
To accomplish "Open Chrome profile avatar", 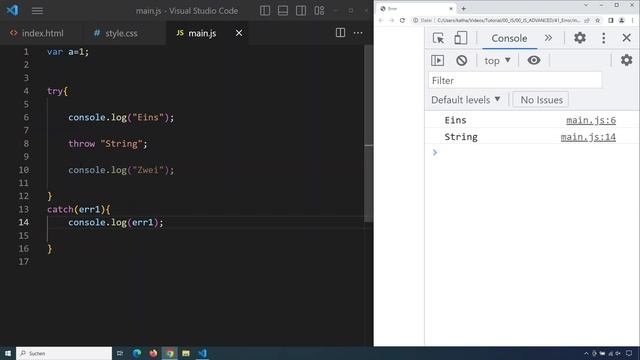I will 621,20.
